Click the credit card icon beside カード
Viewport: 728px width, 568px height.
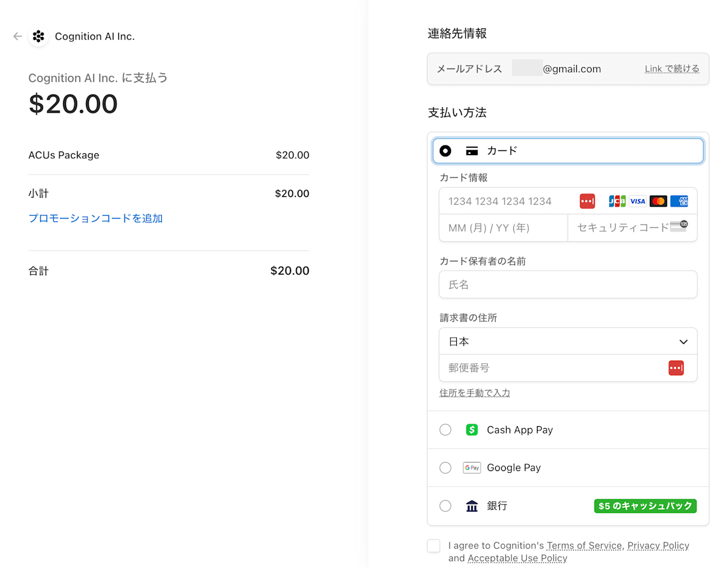tap(472, 151)
